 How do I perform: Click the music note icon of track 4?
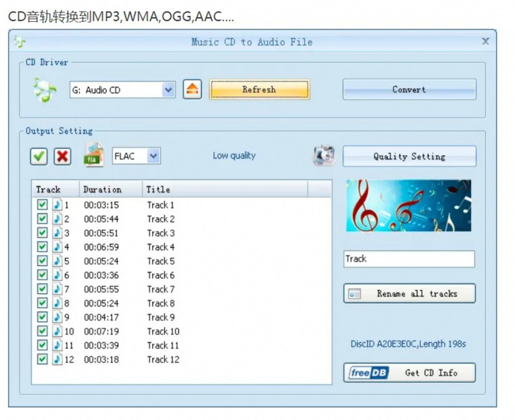(58, 247)
